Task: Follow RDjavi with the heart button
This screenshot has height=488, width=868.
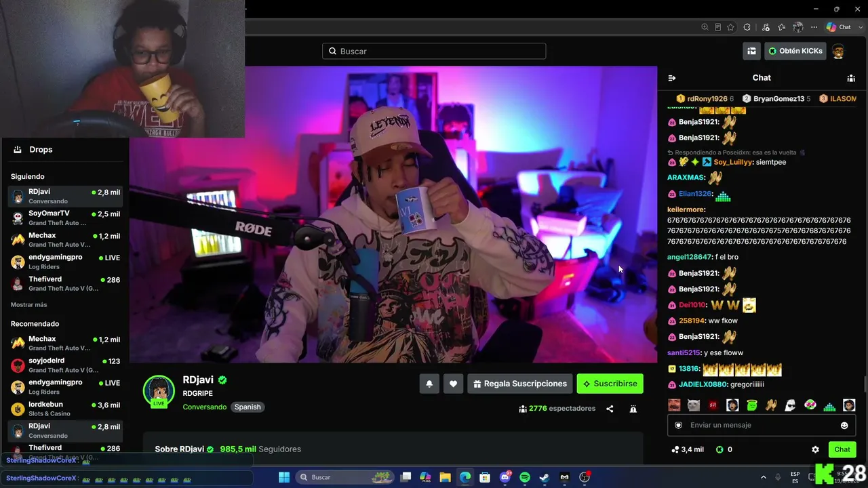Action: (x=454, y=384)
